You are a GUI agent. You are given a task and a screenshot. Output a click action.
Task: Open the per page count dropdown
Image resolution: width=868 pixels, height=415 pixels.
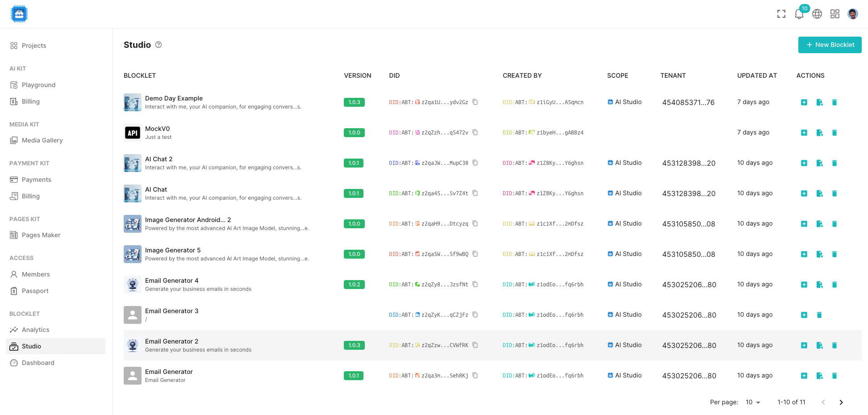(x=753, y=402)
